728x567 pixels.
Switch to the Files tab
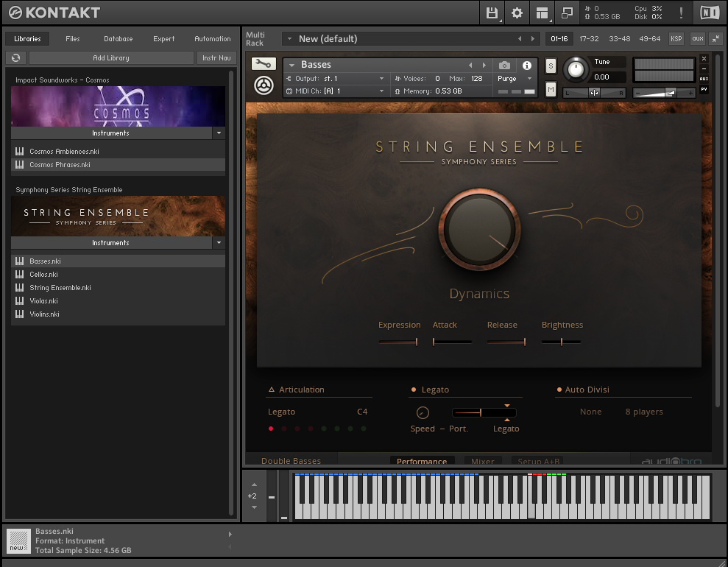[72, 39]
